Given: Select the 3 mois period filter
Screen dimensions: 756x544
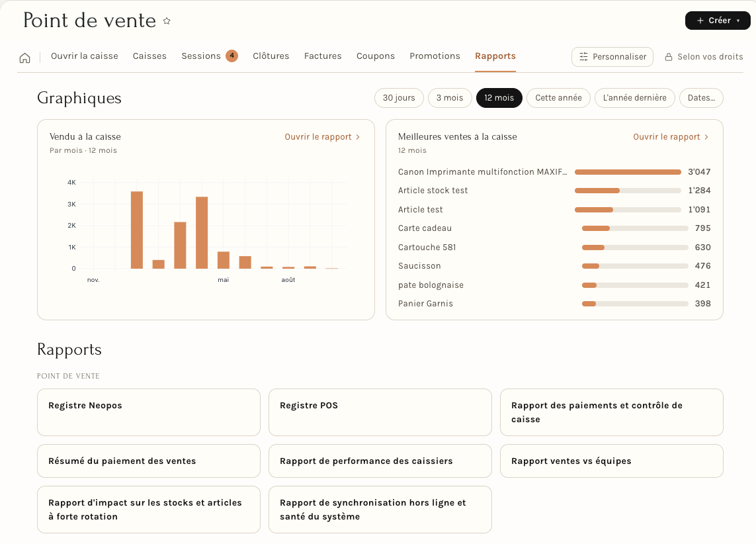Looking at the screenshot, I should (x=449, y=98).
